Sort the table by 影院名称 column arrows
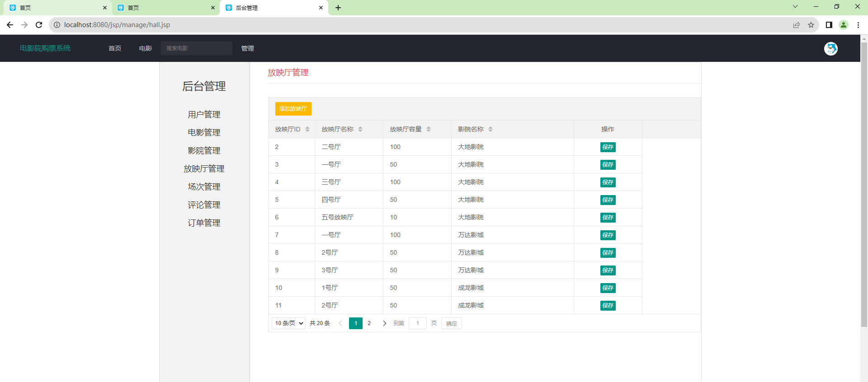The image size is (868, 382). coord(491,129)
